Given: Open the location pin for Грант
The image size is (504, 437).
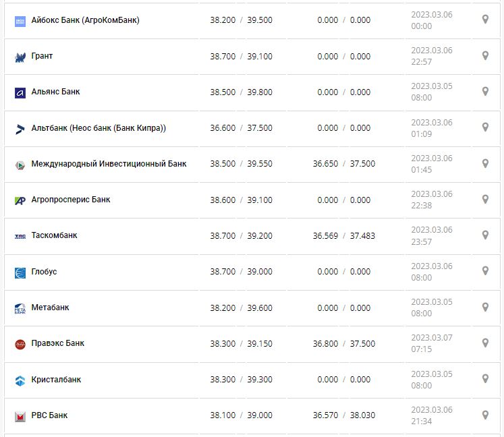Looking at the screenshot, I should coord(484,55).
